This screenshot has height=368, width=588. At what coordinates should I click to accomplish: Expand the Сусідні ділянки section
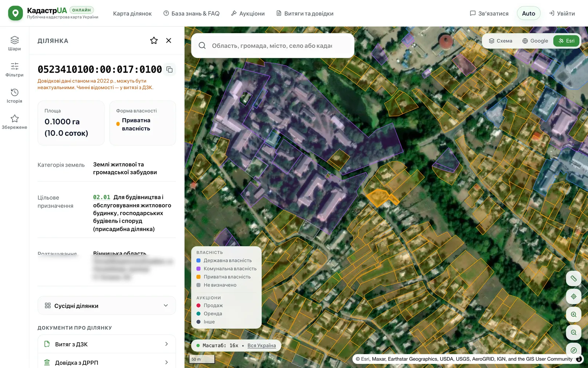click(x=107, y=306)
